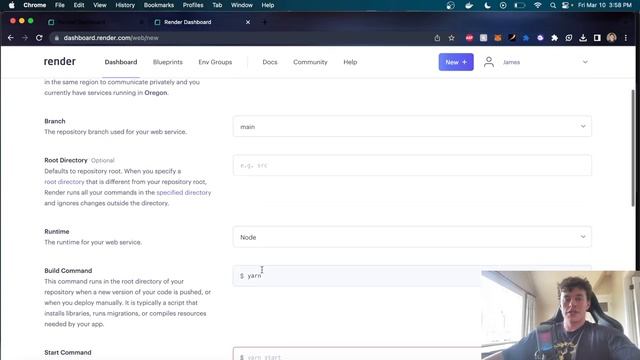Viewport: 640px width, 360px height.
Task: Click the user account icon next to James
Action: [489, 62]
